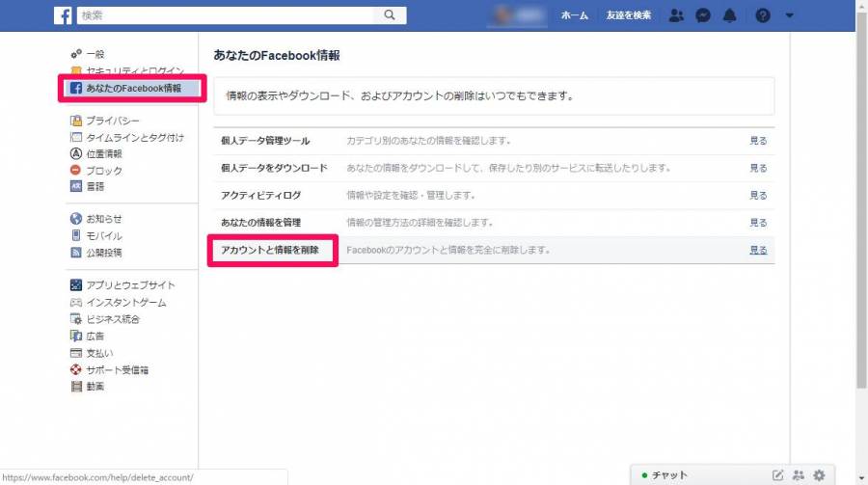Click film icon beside 動画

[x=76, y=387]
